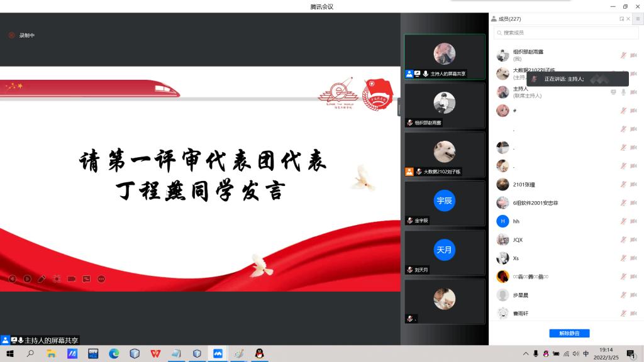
Task: Collapse the video sidebar using divider handle
Action: (x=399, y=107)
